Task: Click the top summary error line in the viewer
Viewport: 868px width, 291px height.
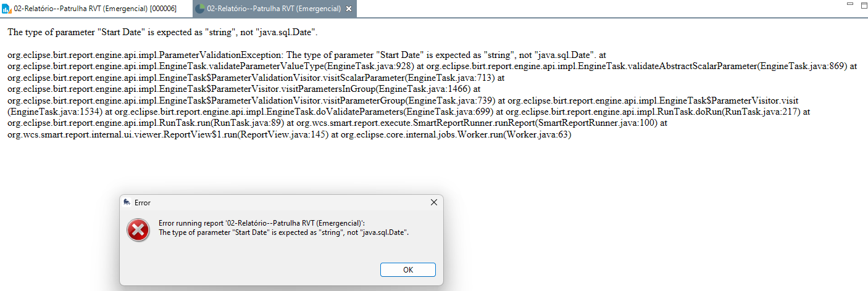Action: (162, 31)
